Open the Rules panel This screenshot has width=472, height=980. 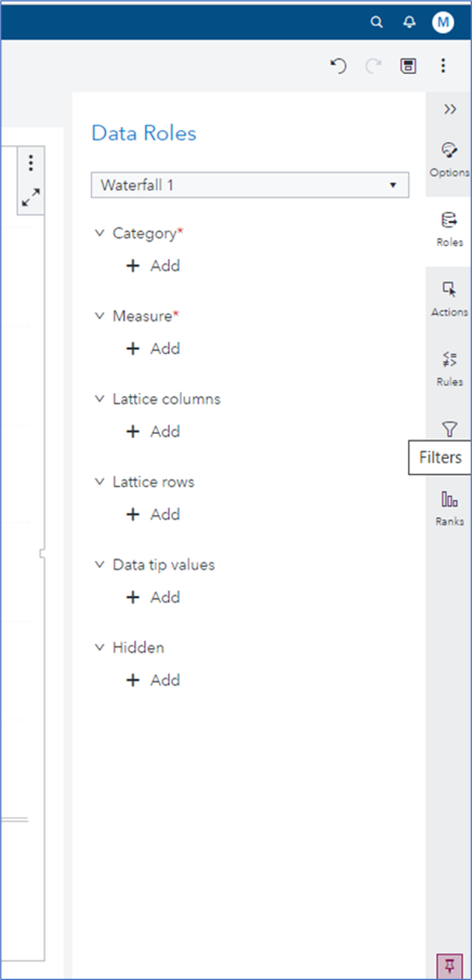(x=449, y=367)
